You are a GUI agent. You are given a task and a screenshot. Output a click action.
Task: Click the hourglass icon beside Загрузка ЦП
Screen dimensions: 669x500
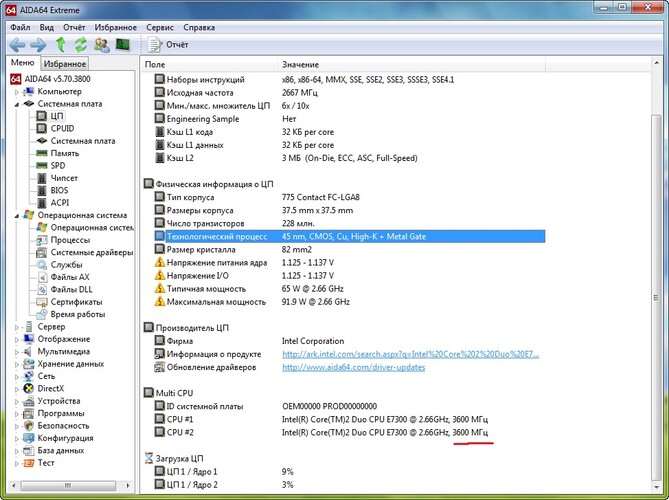(148, 459)
